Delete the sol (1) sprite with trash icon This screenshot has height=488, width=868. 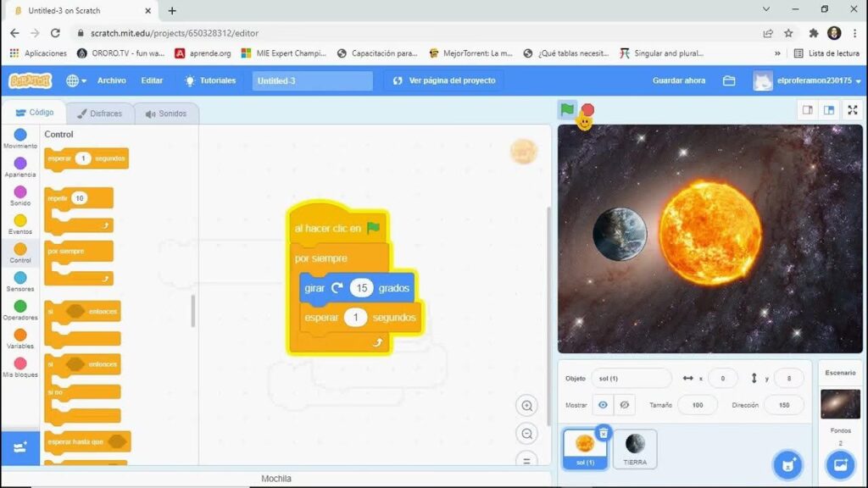(603, 433)
